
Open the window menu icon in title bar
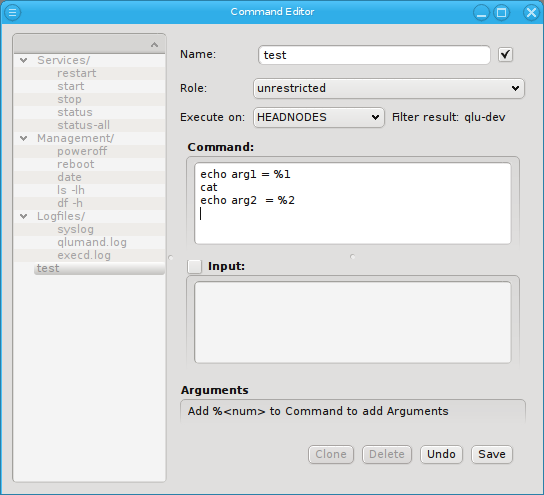tap(12, 12)
